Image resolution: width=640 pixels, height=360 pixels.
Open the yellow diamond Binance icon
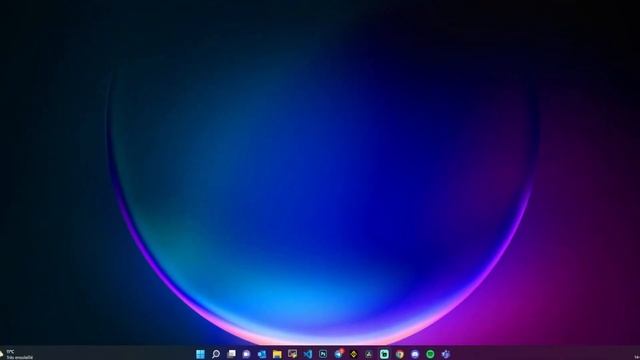point(353,354)
